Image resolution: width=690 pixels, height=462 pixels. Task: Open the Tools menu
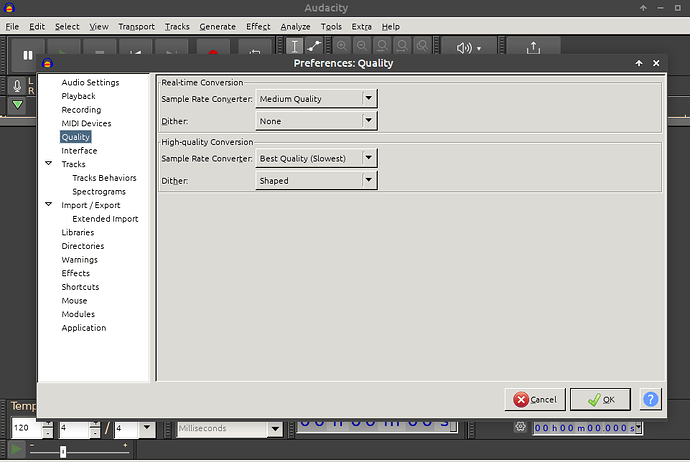click(x=331, y=26)
